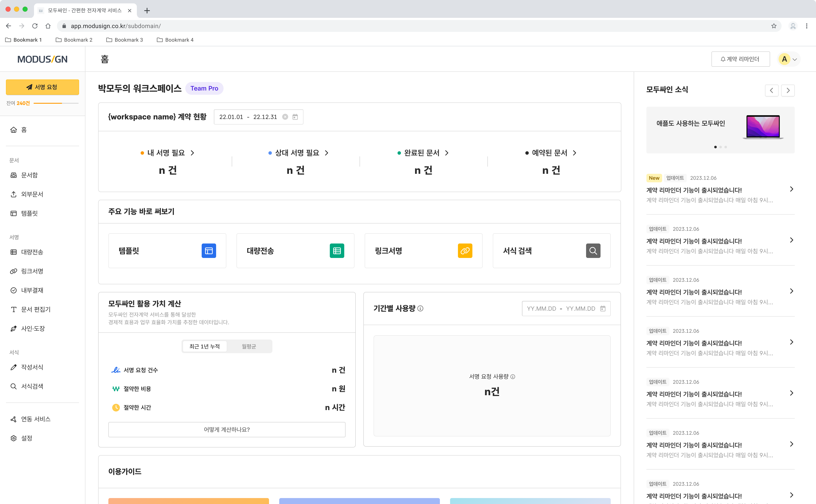Screen dimensions: 816x504
Task: Click the green 대량전송 spreadsheet icon
Action: 337,251
